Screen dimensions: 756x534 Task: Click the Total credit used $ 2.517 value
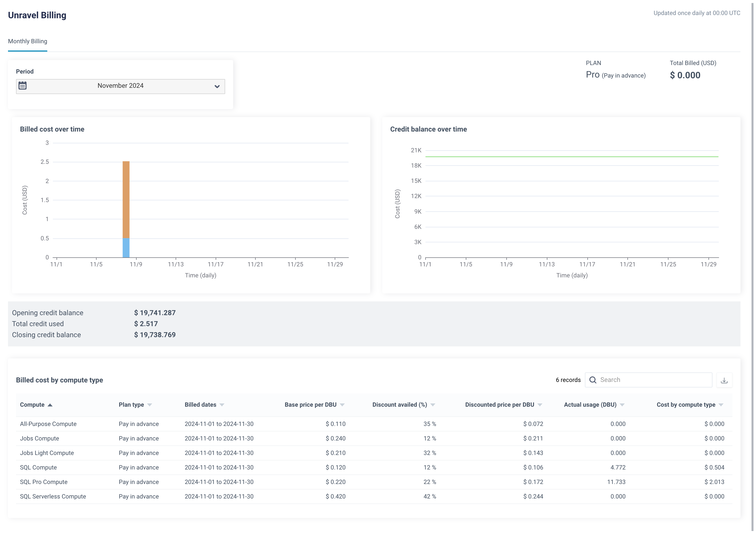coord(146,324)
